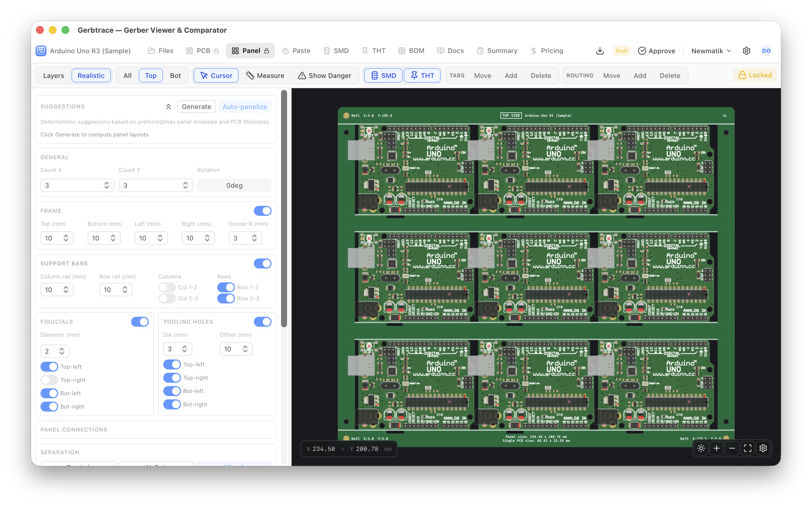Viewport: 812px width, 507px height.
Task: Disable the Frame toggle
Action: 263,211
